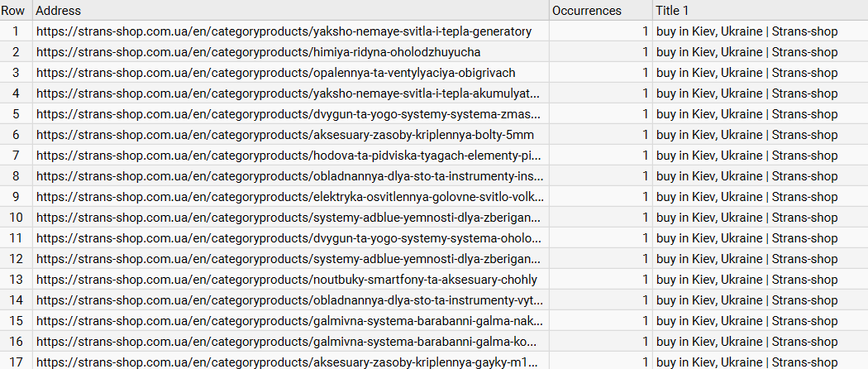The image size is (868, 369).
Task: Select the dvygun-ta-yogo-systemy-systema-zmas address
Action: coord(289,114)
